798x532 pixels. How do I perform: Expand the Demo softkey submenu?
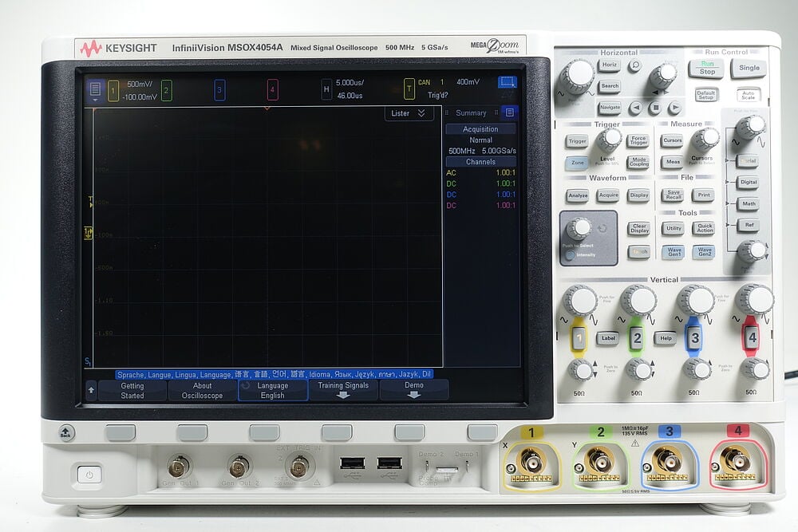pos(414,390)
